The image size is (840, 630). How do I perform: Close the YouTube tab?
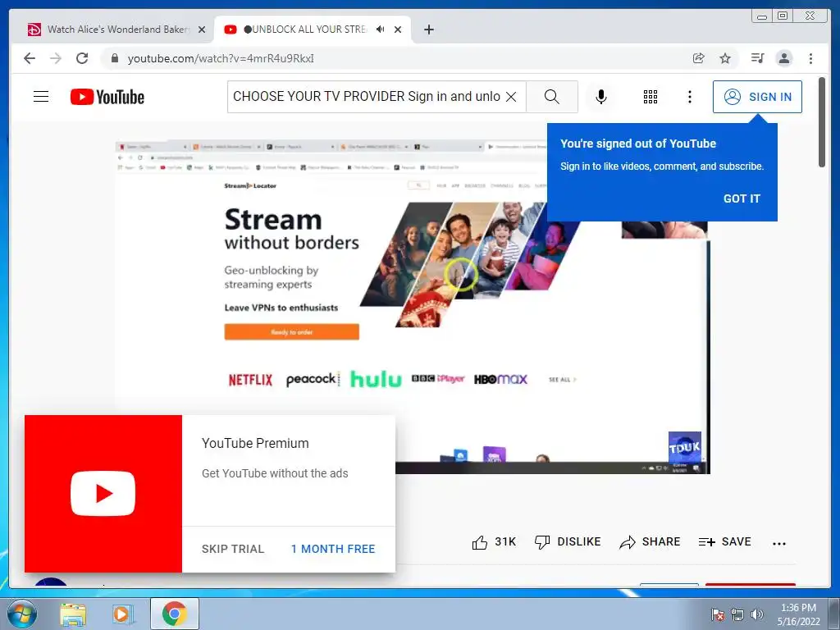[x=398, y=30]
